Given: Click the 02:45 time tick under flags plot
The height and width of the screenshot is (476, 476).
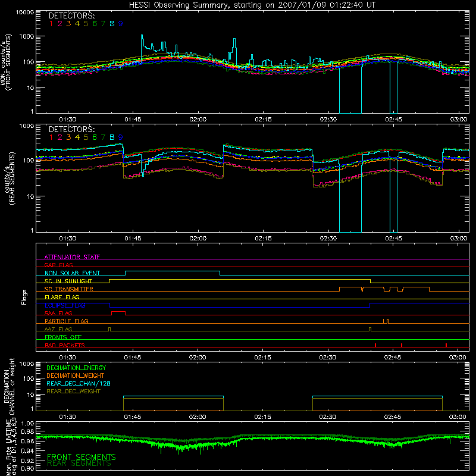Looking at the screenshot, I should pos(393,358).
